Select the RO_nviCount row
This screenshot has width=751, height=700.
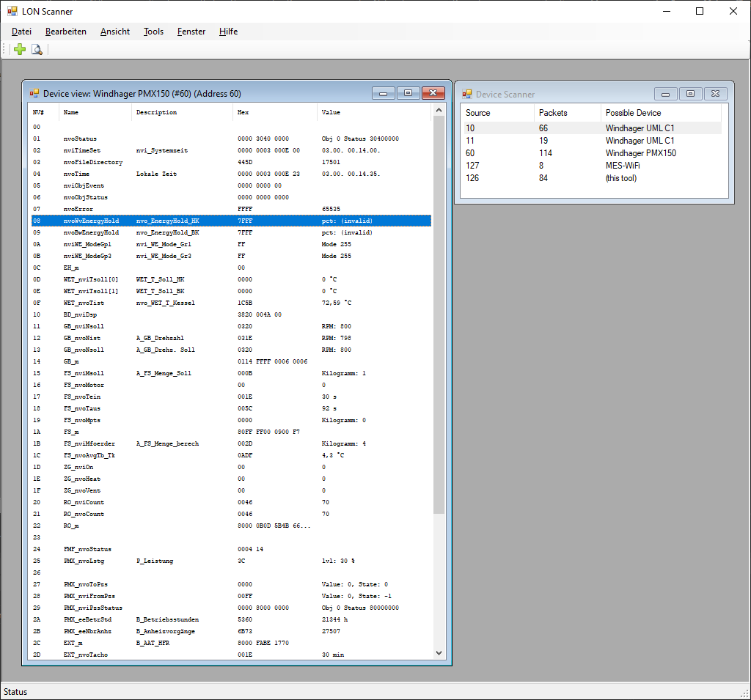[231, 502]
